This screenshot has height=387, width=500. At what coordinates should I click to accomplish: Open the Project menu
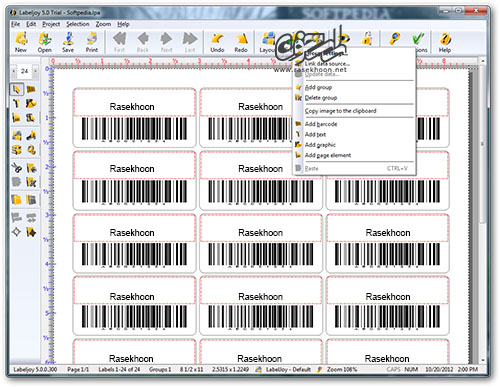[x=51, y=24]
